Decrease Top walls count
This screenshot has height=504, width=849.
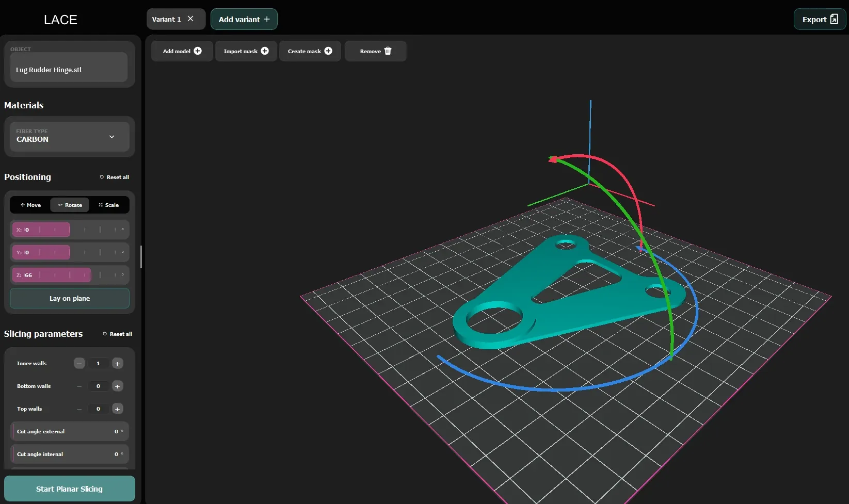click(79, 409)
